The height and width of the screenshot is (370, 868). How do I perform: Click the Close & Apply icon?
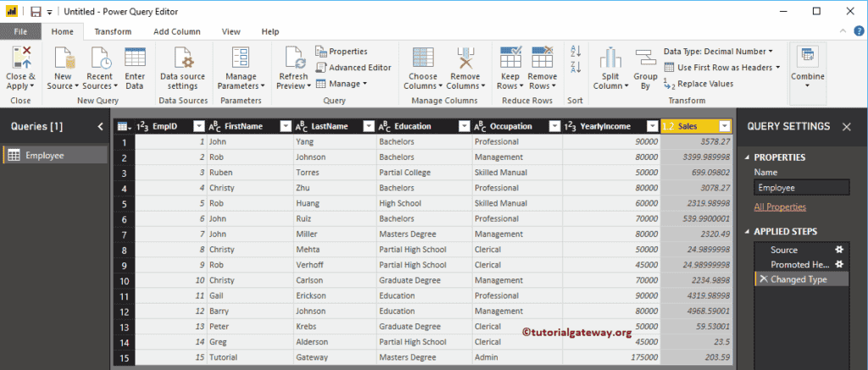[x=21, y=58]
